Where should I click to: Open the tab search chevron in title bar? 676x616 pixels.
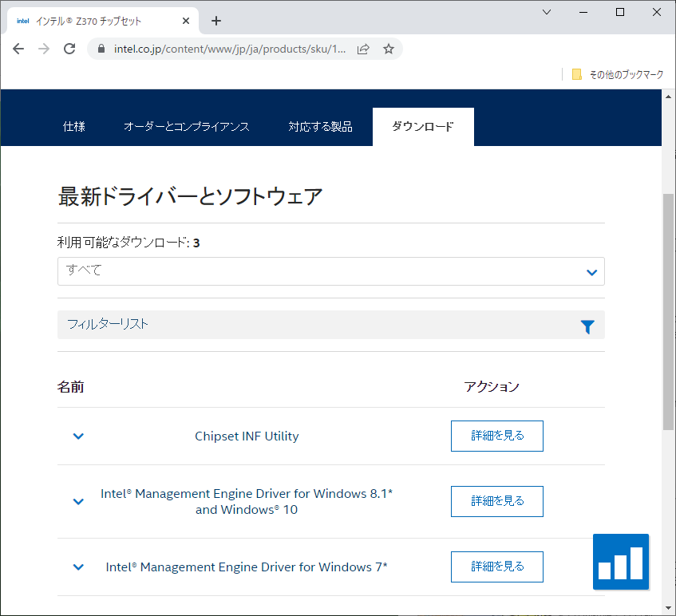point(547,12)
